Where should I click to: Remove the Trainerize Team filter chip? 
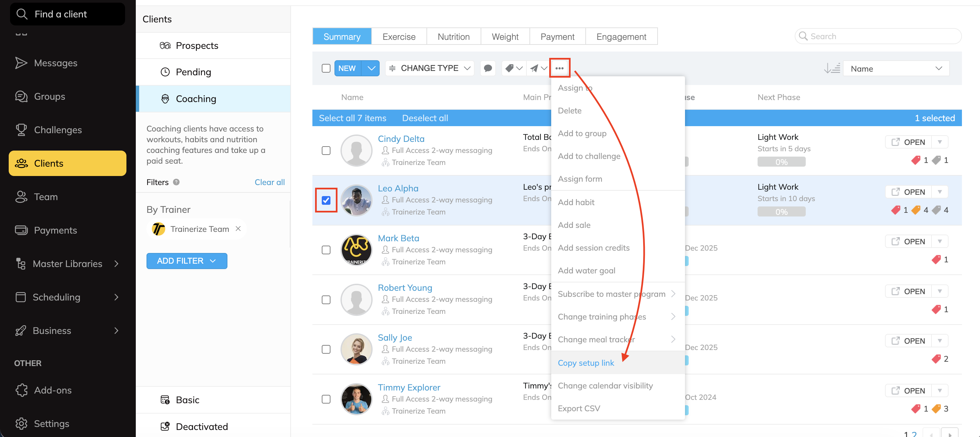click(238, 229)
